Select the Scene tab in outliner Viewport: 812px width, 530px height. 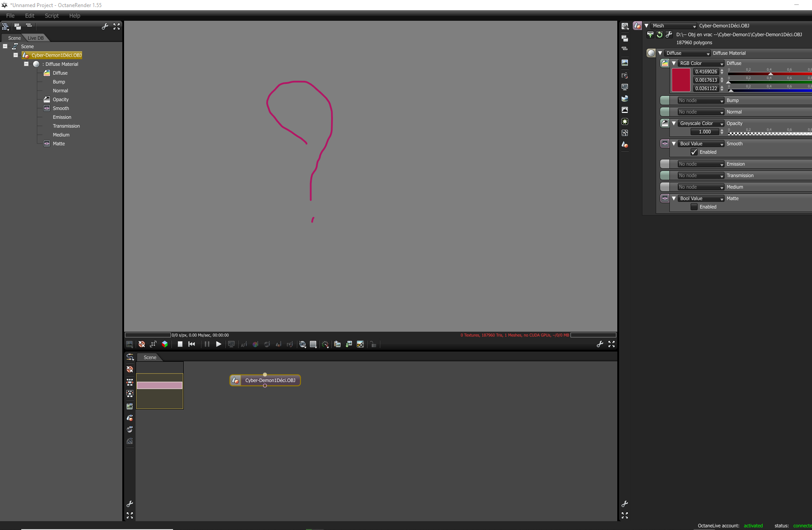14,38
